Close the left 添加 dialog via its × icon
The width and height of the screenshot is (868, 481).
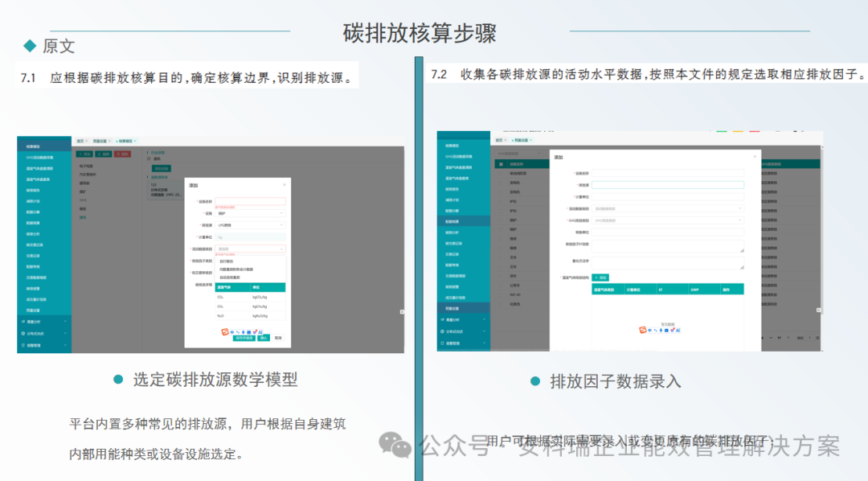pyautogui.click(x=285, y=185)
